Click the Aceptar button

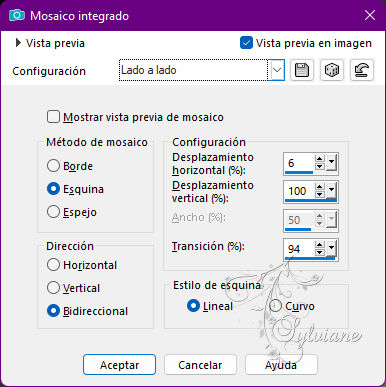(119, 365)
